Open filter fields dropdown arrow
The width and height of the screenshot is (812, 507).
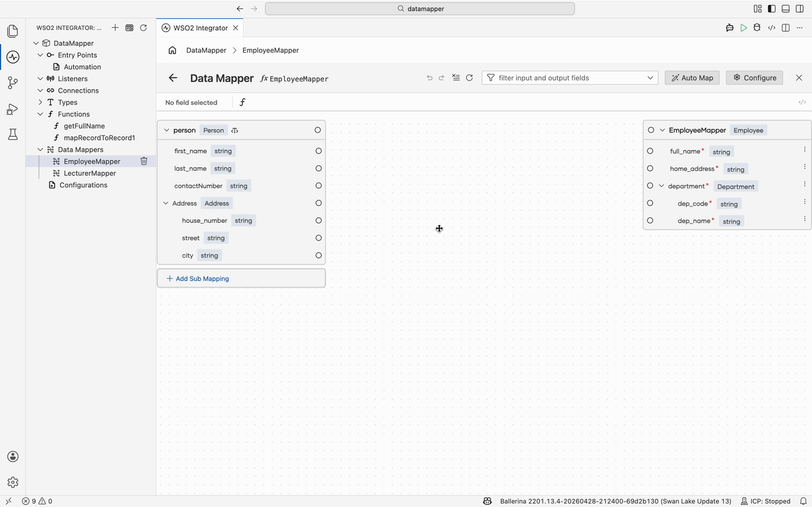click(x=650, y=78)
